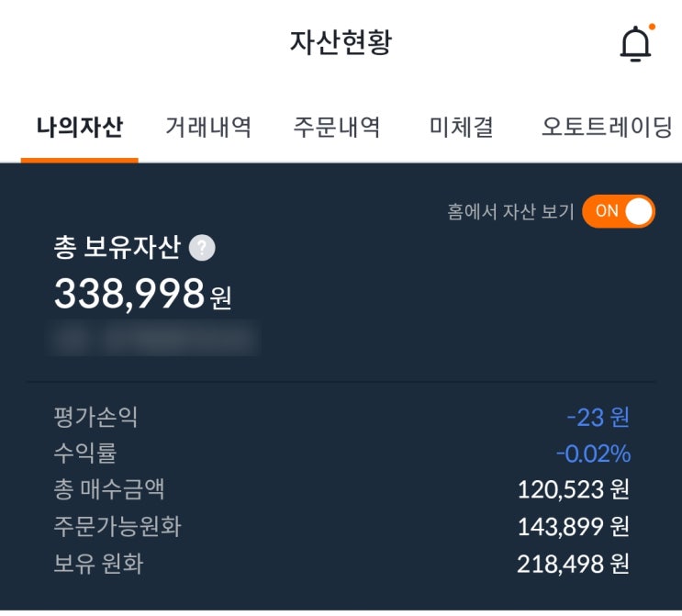Open the 오토트레이딩 tab

pyautogui.click(x=607, y=127)
